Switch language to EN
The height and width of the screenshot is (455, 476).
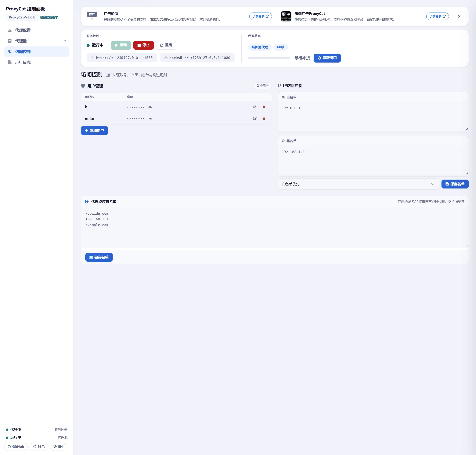pos(58,447)
